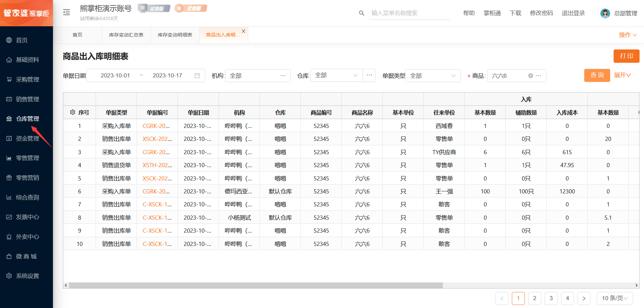This screenshot has width=644, height=308.
Task: Expand more filters with 展开
Action: [622, 75]
